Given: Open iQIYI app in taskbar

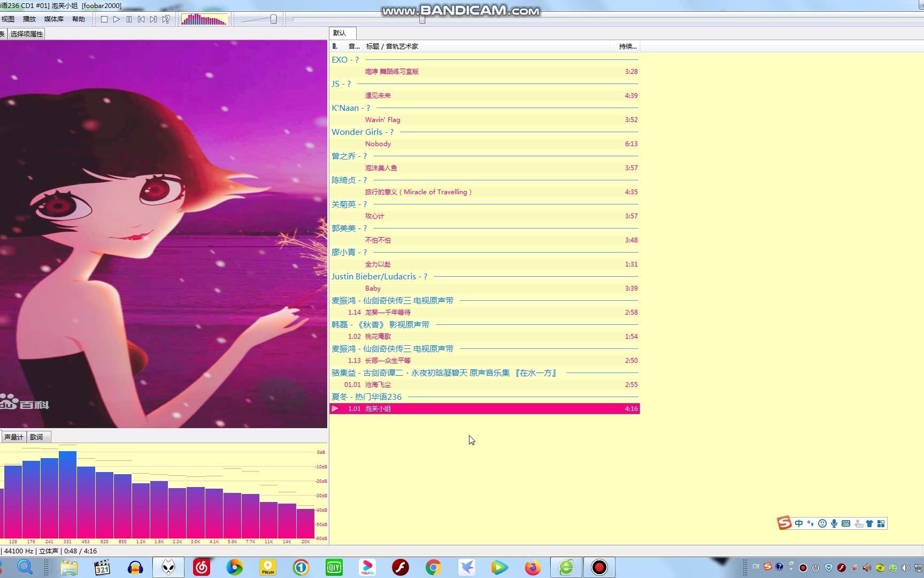Looking at the screenshot, I should tap(334, 567).
